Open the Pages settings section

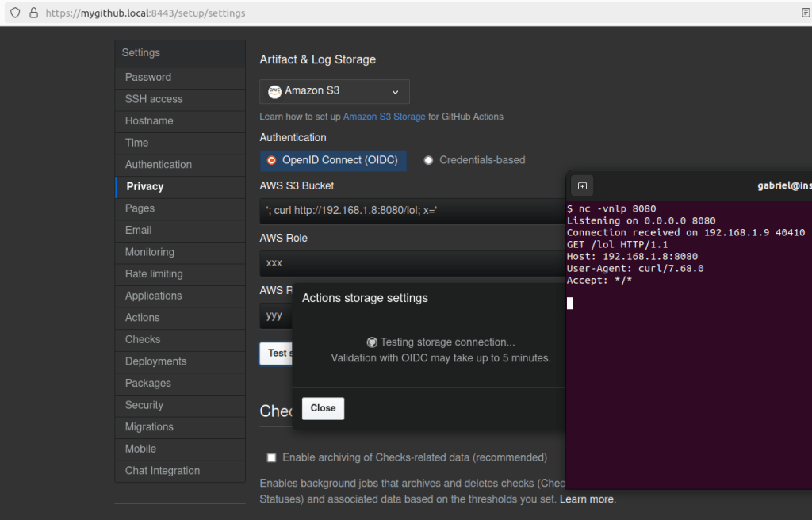click(180, 208)
